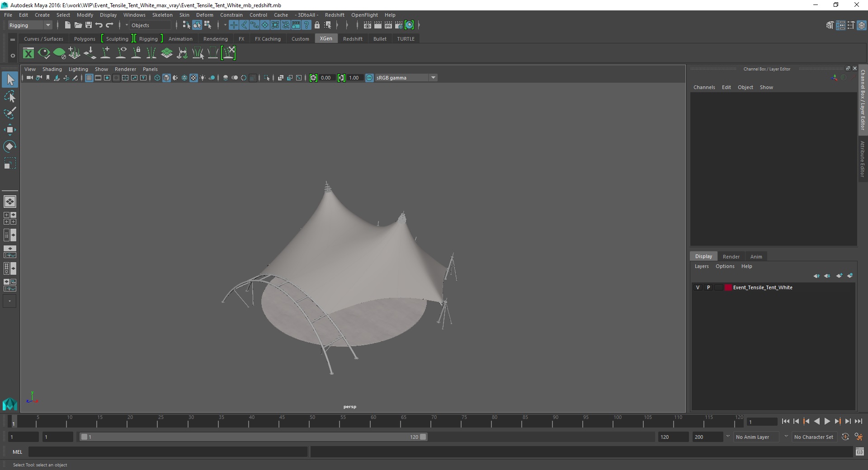This screenshot has height=470, width=868.
Task: Open the Layers menu in layer editor
Action: click(702, 266)
